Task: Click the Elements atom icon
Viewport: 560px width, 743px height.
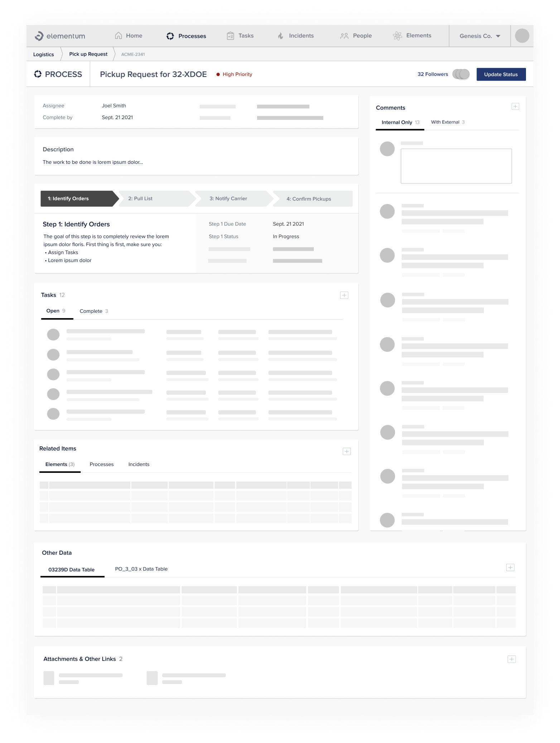Action: [397, 36]
